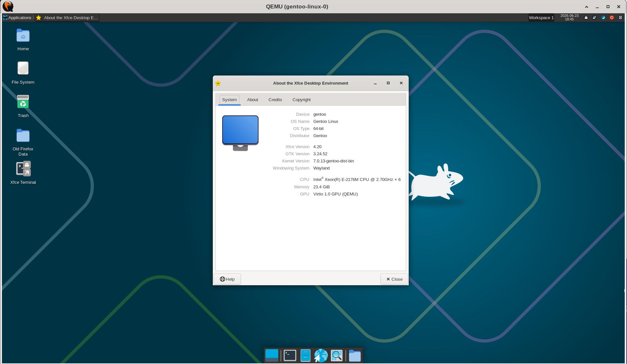The width and height of the screenshot is (627, 364).
Task: Open the folder icon in the dock
Action: point(355,356)
